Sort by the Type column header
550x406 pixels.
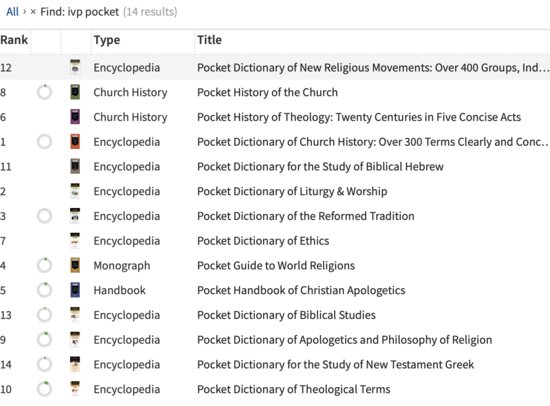pos(107,40)
